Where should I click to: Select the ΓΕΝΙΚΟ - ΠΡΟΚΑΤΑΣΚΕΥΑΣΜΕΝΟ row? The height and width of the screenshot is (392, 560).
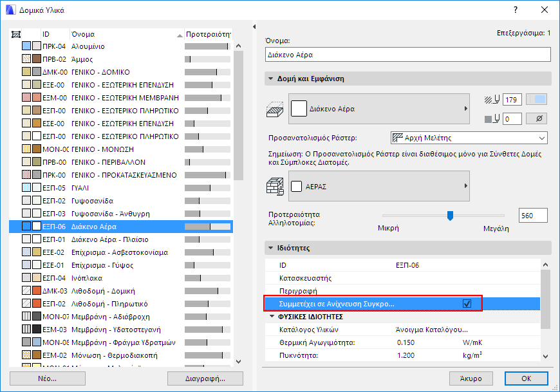tap(121, 175)
